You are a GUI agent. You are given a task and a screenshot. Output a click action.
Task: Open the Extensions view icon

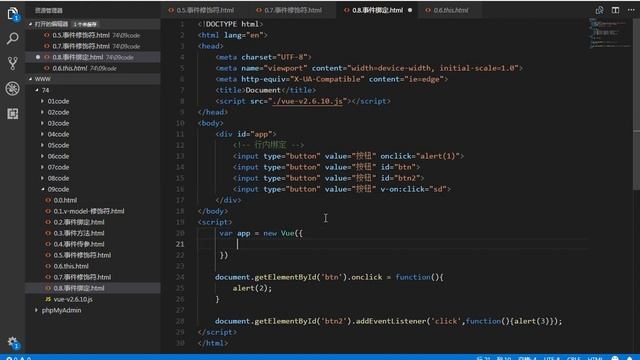[x=13, y=113]
